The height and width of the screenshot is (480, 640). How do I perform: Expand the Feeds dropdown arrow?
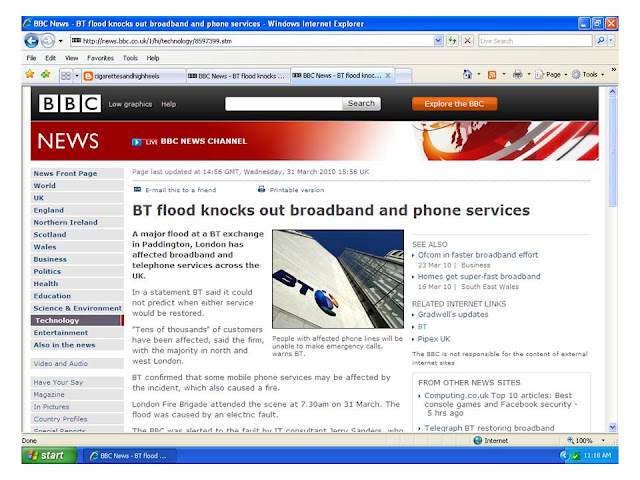[x=504, y=74]
